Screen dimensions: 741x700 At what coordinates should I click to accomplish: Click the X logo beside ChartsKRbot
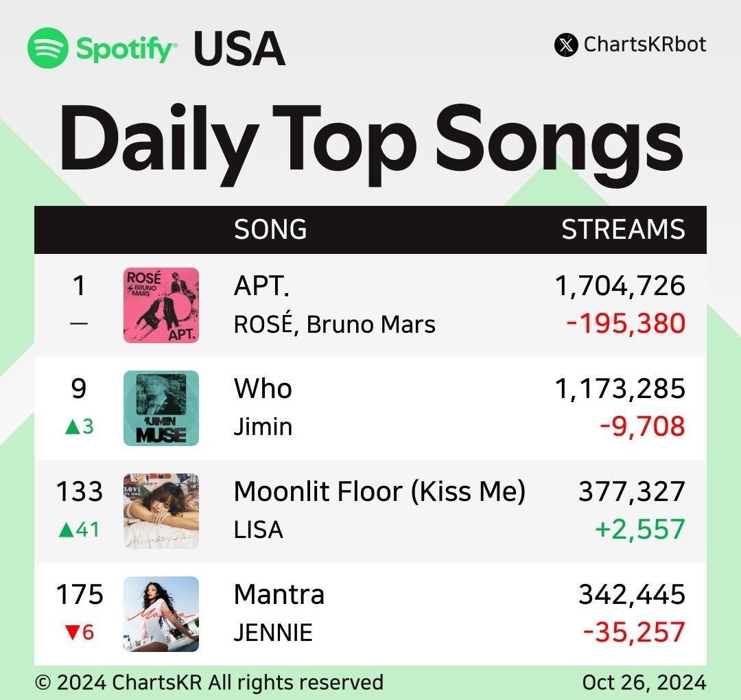(x=565, y=45)
